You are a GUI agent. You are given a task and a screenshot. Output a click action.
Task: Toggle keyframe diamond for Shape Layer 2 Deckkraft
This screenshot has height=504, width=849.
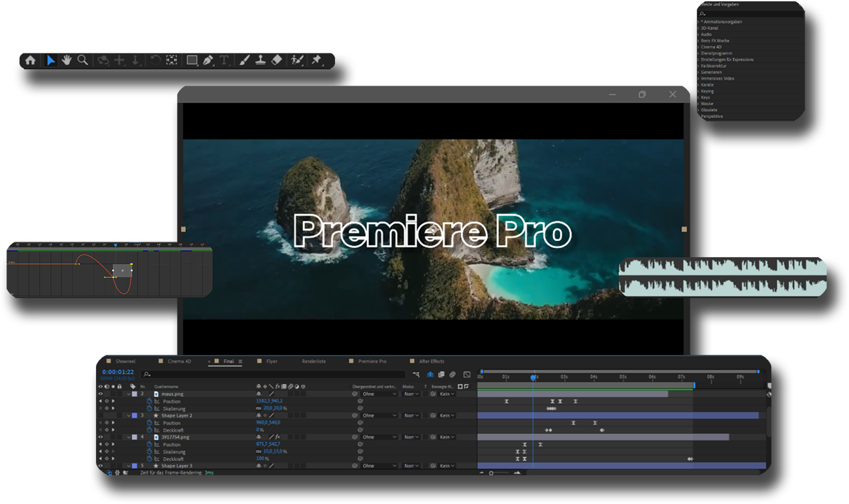click(106, 430)
